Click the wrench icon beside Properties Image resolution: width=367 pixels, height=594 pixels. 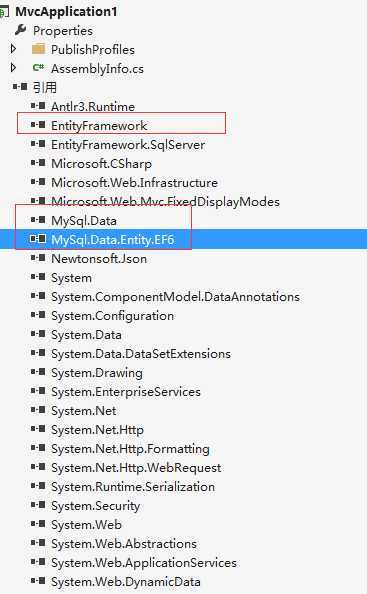pyautogui.click(x=20, y=30)
